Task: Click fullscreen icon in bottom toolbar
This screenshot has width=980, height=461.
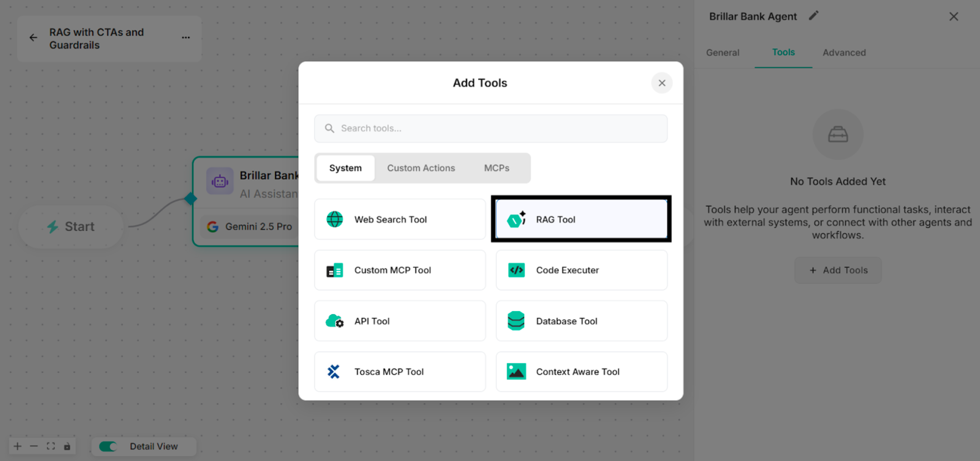Action: [51, 447]
